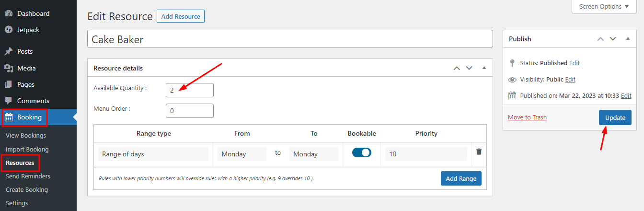This screenshot has height=211, width=644.
Task: Toggle the Bookable switch off
Action: pyautogui.click(x=362, y=152)
